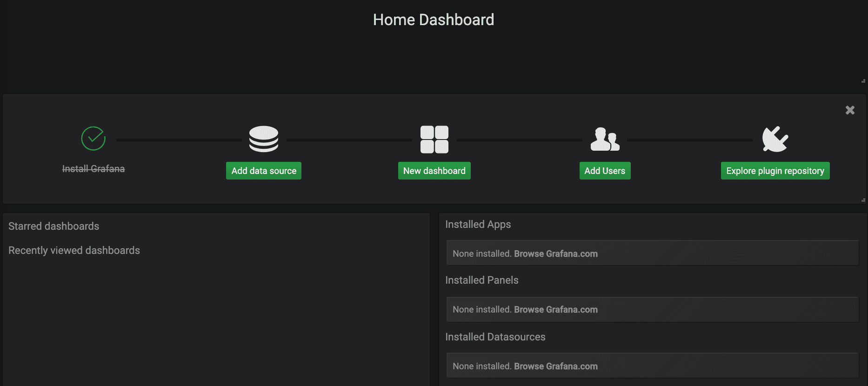Click the green checkmark circle icon

pos(93,139)
